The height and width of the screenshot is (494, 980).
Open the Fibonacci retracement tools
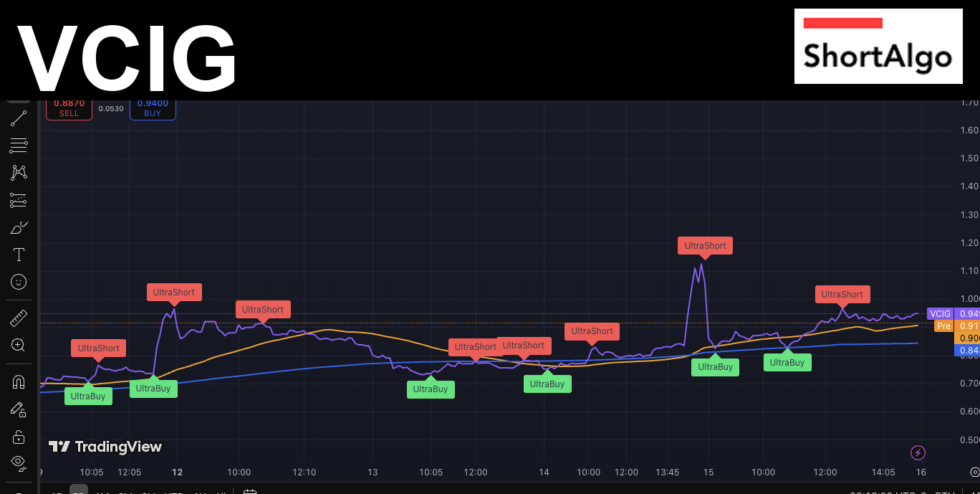click(x=19, y=146)
